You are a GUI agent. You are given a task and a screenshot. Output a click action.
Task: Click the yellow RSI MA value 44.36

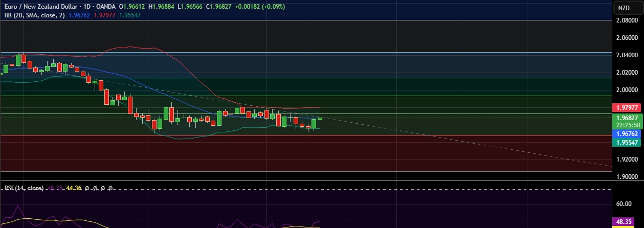(x=74, y=188)
